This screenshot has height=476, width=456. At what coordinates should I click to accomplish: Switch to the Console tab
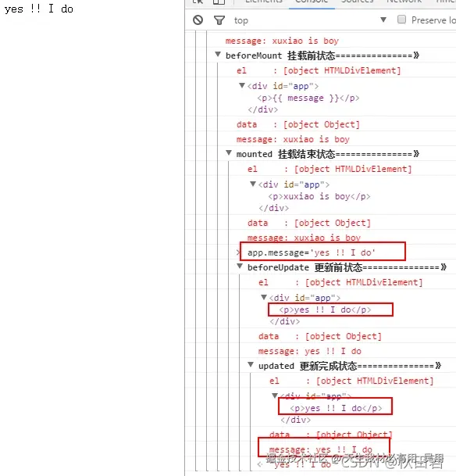coord(312,2)
